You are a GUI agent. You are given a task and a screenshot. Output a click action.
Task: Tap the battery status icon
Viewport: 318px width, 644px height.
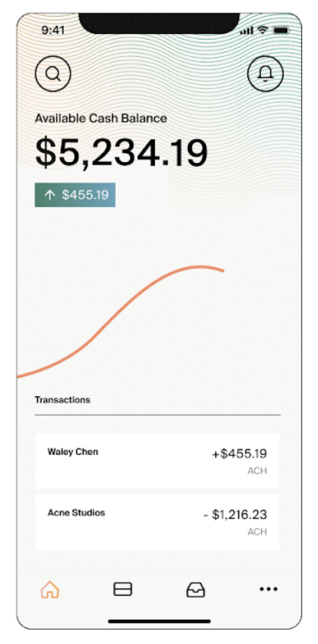(280, 30)
